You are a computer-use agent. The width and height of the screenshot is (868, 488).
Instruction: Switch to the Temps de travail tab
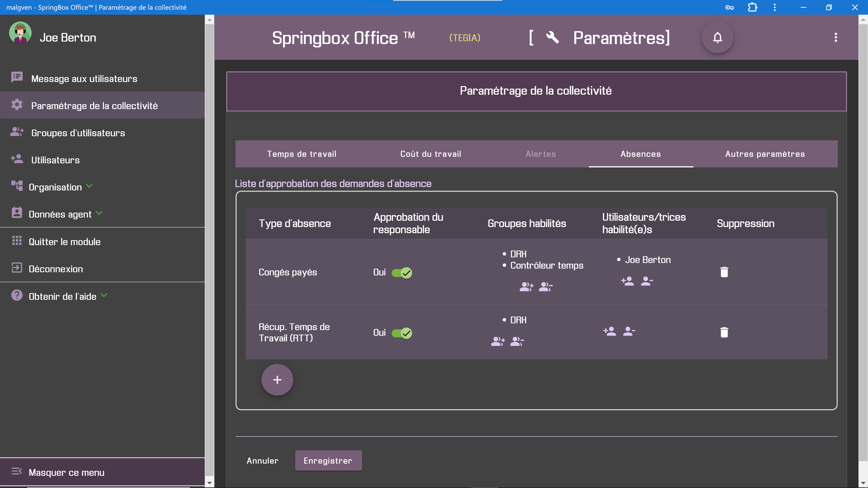point(302,154)
